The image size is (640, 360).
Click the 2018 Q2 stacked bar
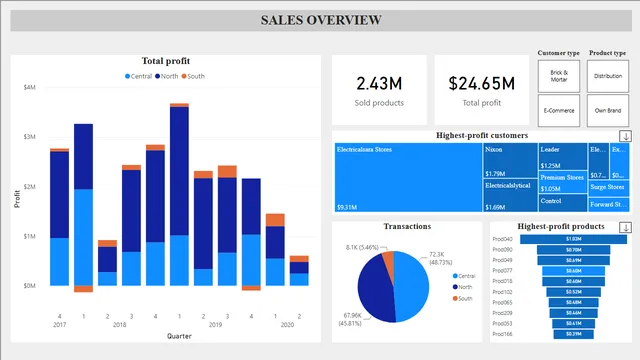tap(108, 263)
